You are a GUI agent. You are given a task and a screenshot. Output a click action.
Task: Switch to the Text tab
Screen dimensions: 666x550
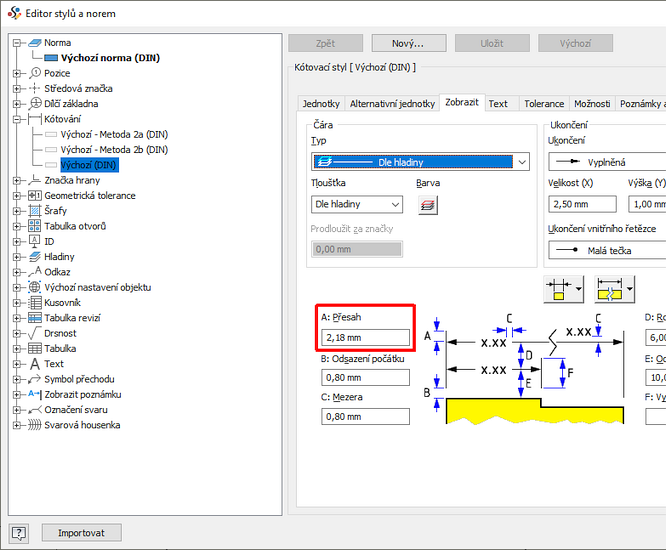(498, 104)
